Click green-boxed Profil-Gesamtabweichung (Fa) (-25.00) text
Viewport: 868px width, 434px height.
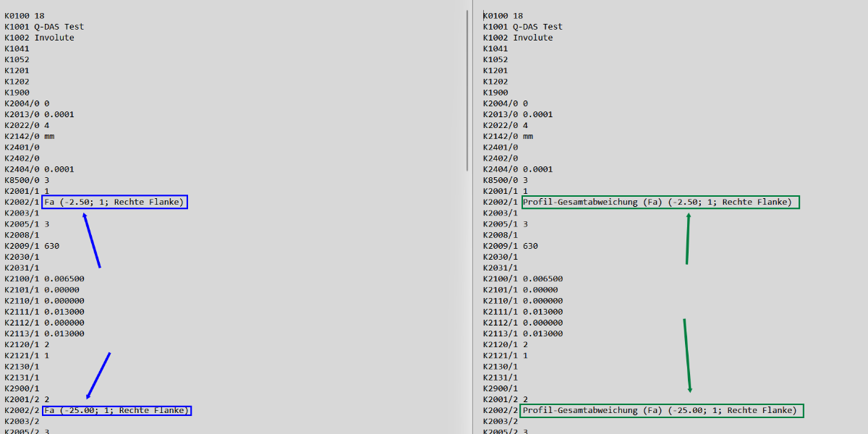(662, 411)
